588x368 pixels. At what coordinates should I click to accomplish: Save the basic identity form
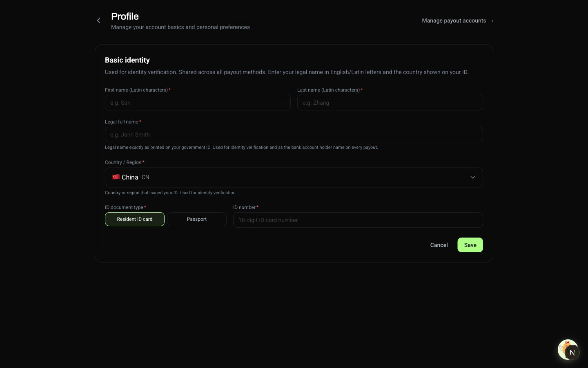pyautogui.click(x=470, y=245)
